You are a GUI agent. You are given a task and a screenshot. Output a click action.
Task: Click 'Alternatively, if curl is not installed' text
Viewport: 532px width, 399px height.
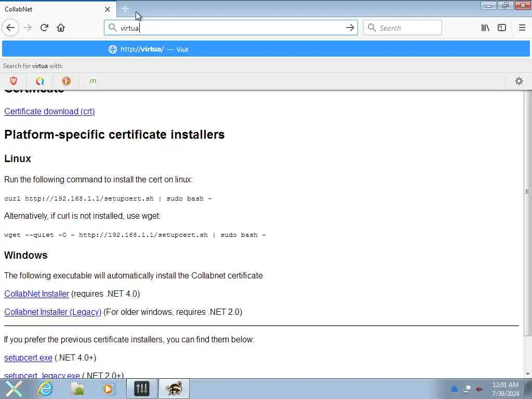pyautogui.click(x=83, y=216)
